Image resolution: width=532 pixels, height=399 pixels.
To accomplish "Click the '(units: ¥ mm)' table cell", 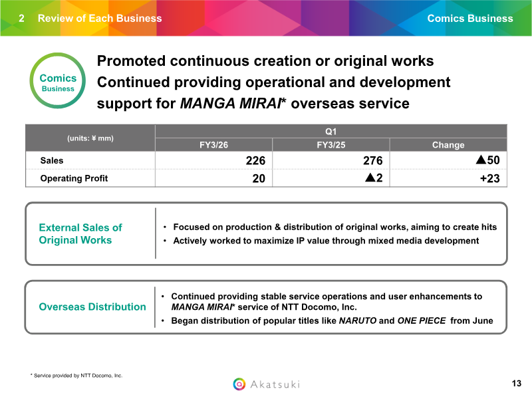I will (x=90, y=138).
